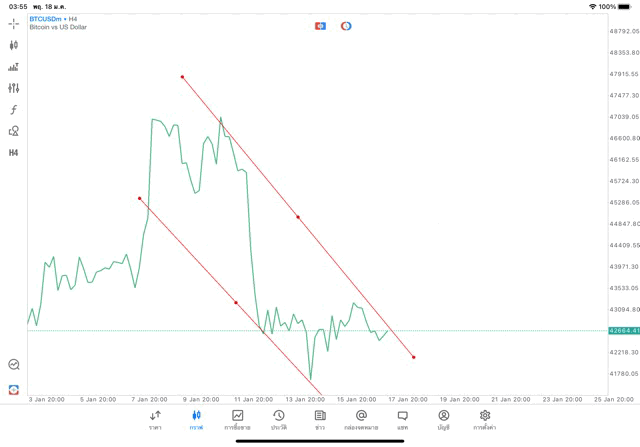Open the function indicator icon
This screenshot has height=447, width=640.
click(x=14, y=110)
